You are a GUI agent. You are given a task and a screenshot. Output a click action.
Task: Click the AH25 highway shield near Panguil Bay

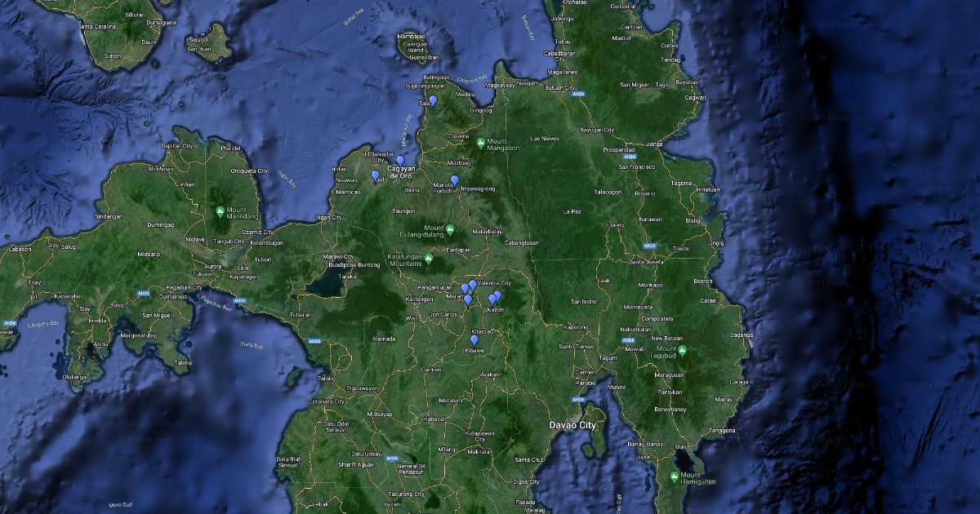pos(240,300)
